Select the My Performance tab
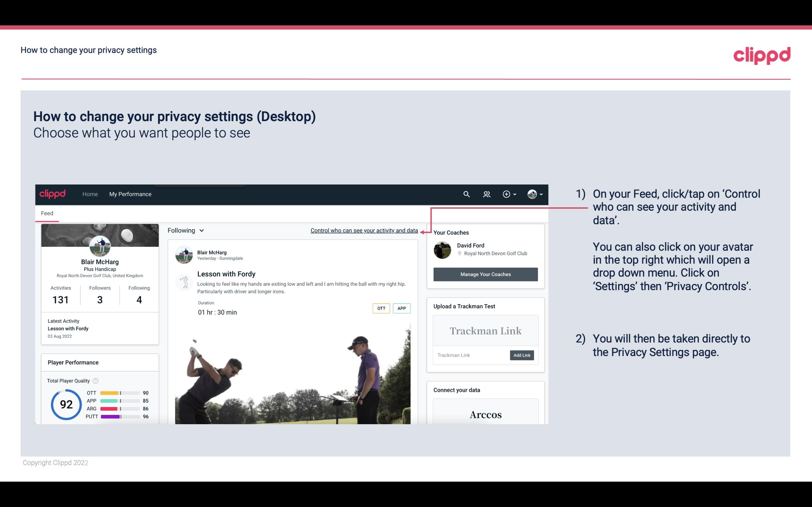812x507 pixels. point(130,193)
